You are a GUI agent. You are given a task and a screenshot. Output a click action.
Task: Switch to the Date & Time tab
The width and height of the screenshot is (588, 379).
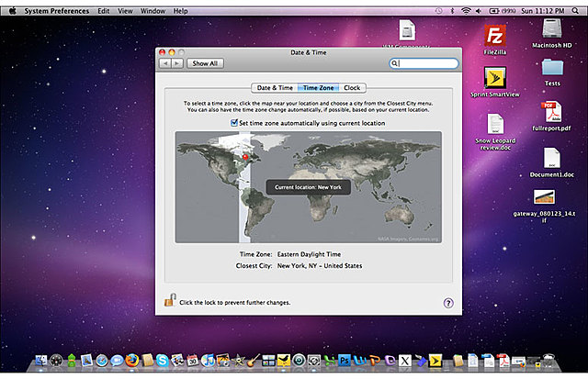point(275,87)
